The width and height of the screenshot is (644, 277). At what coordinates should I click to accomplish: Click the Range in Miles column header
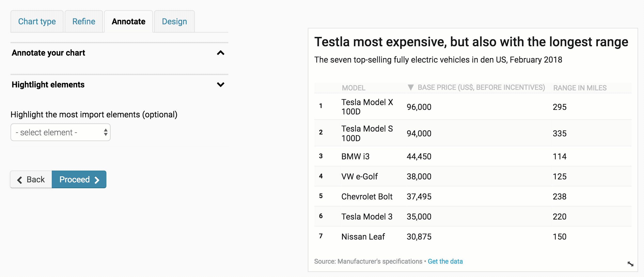580,88
